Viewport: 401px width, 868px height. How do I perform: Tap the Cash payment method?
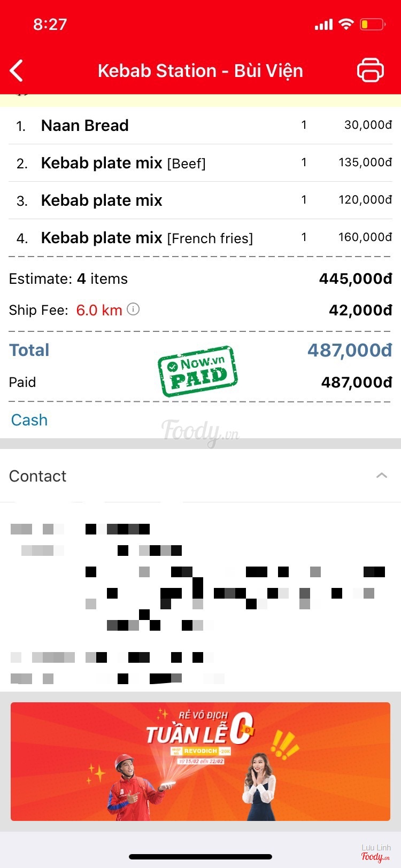(x=29, y=420)
